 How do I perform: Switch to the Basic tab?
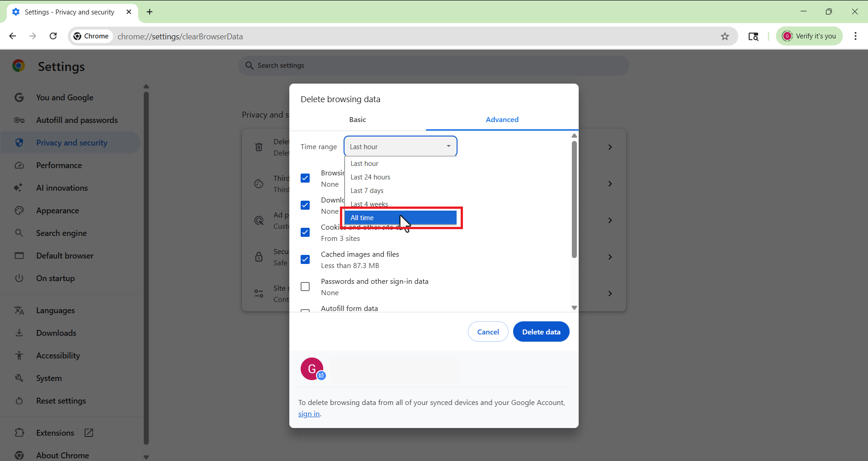click(x=357, y=119)
